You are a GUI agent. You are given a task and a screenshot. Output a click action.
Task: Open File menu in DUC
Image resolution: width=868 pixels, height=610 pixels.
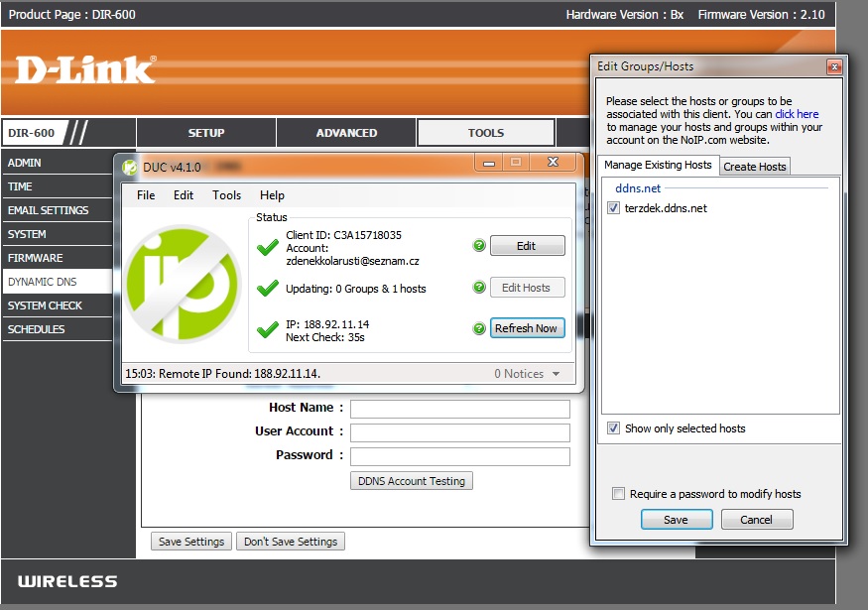146,195
